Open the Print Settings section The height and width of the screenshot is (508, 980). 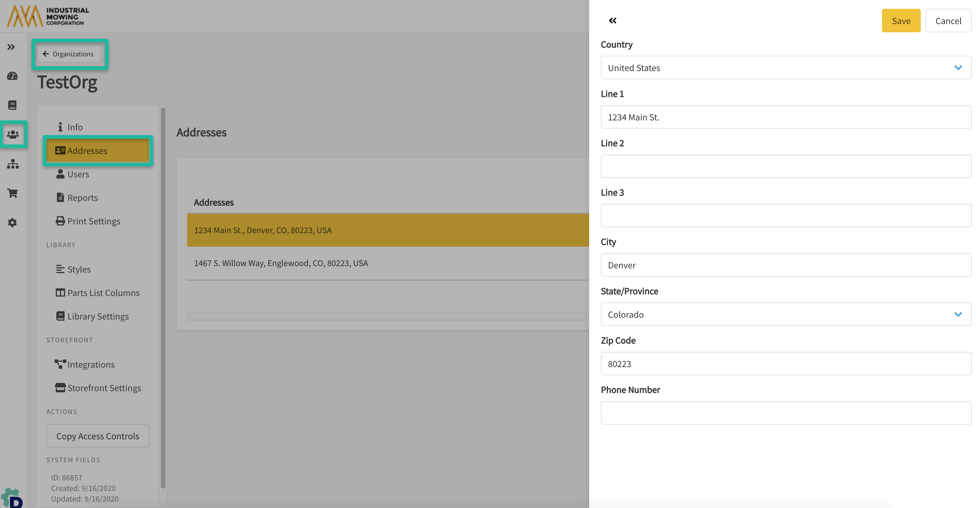(x=93, y=221)
